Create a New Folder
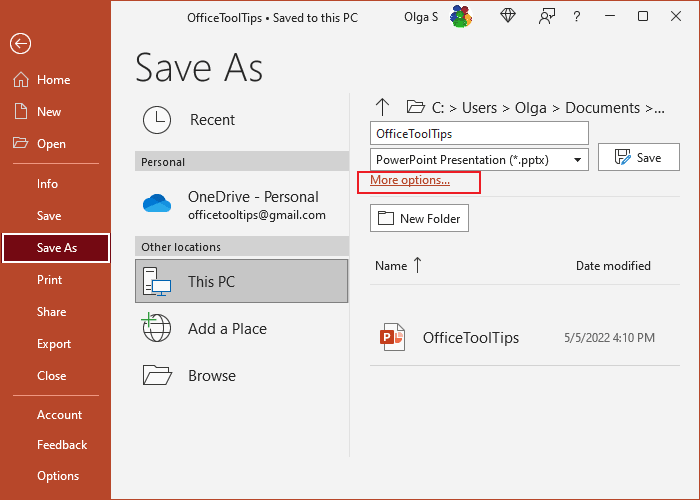This screenshot has width=700, height=500. (419, 218)
